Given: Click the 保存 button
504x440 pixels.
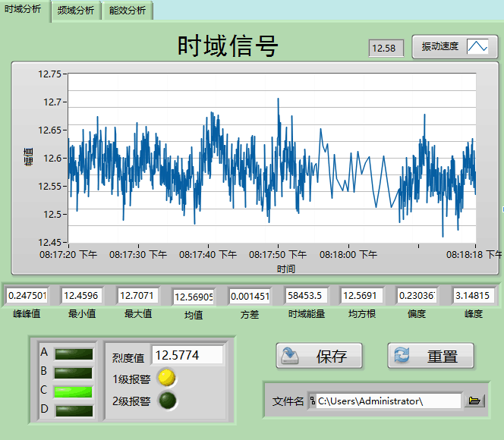Looking at the screenshot, I should tap(320, 356).
